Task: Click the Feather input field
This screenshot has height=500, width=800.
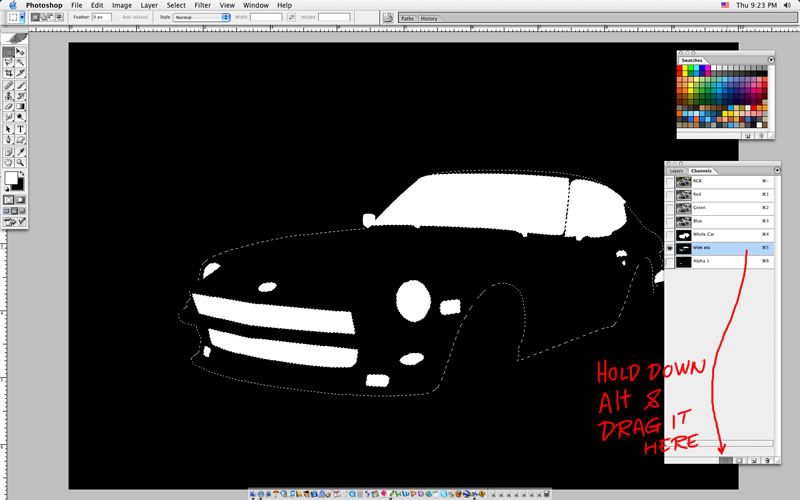Action: pos(104,18)
